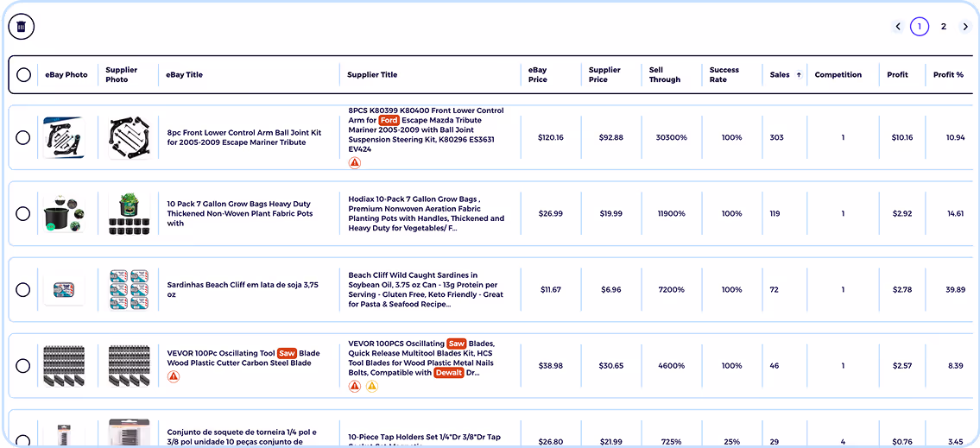
Task: Open supplier photo of tap holders set
Action: 130,432
